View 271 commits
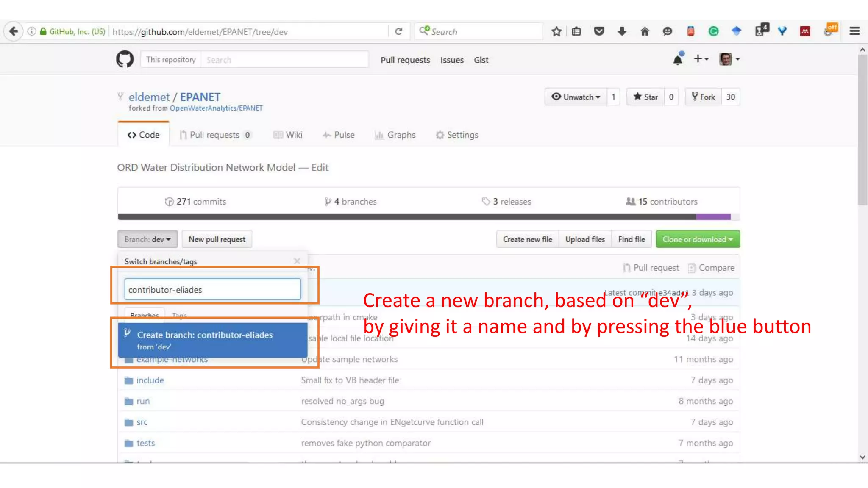Viewport: 868px width, 488px height. click(196, 202)
